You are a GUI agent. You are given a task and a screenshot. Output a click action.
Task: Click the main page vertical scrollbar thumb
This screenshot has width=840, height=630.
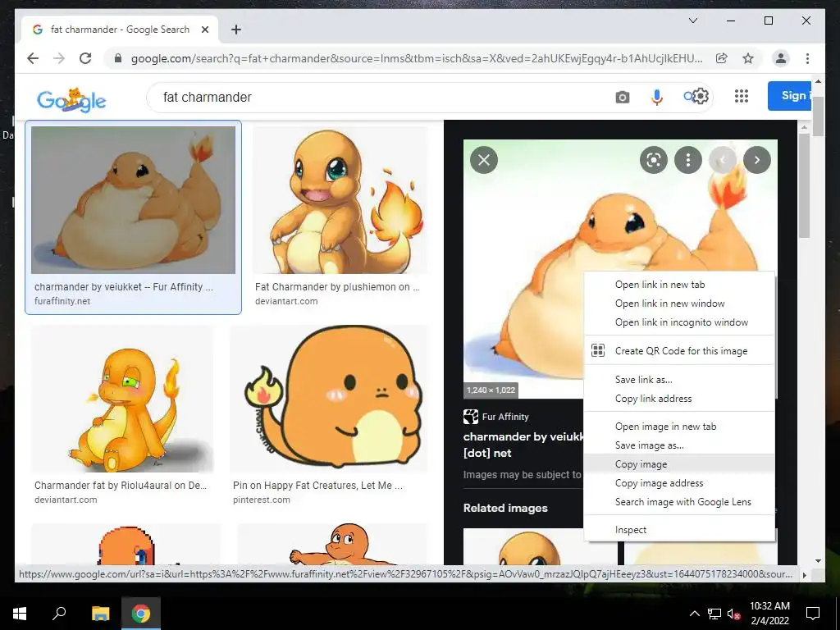pyautogui.click(x=818, y=116)
